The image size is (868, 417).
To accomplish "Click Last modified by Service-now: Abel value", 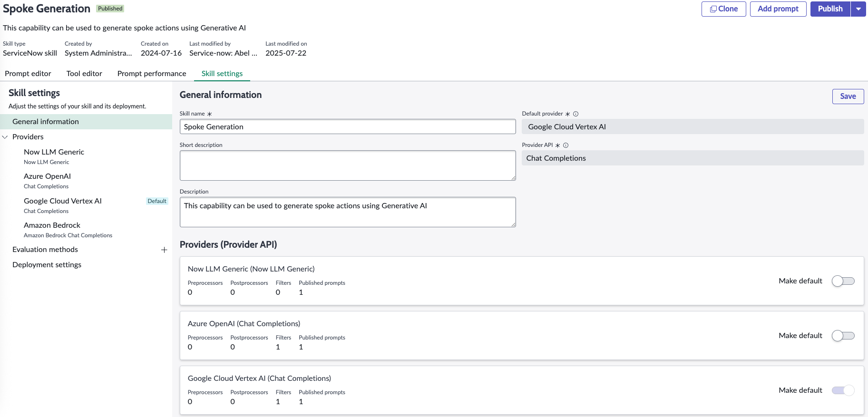I will tap(223, 53).
